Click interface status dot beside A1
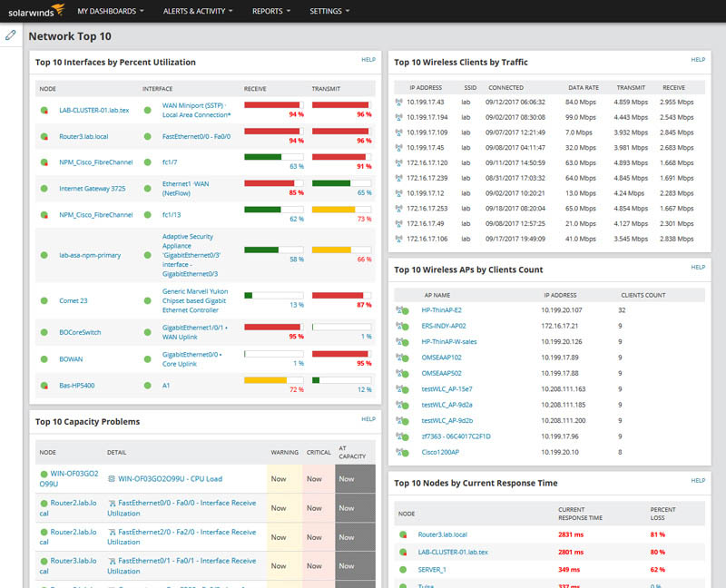 (x=147, y=386)
